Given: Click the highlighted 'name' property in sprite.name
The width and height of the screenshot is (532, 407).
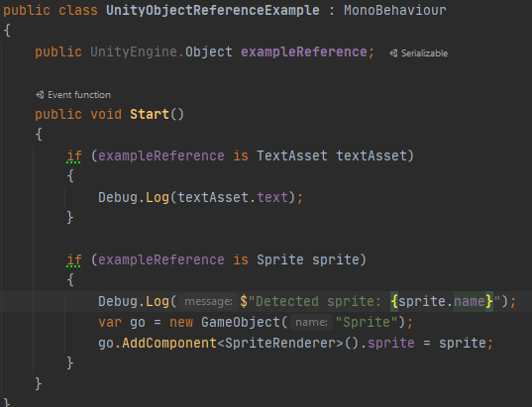Looking at the screenshot, I should pyautogui.click(x=470, y=301).
